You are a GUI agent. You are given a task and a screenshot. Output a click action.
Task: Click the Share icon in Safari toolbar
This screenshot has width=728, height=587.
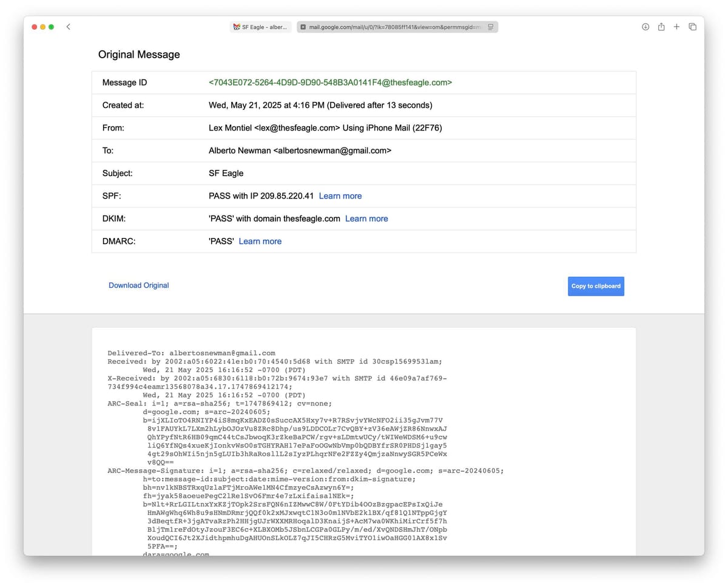pyautogui.click(x=661, y=27)
